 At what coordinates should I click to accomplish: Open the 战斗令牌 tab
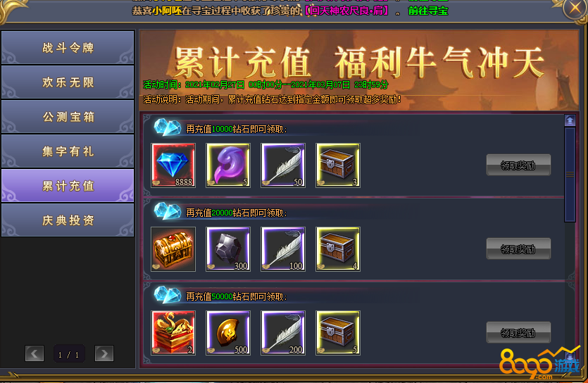(x=68, y=48)
